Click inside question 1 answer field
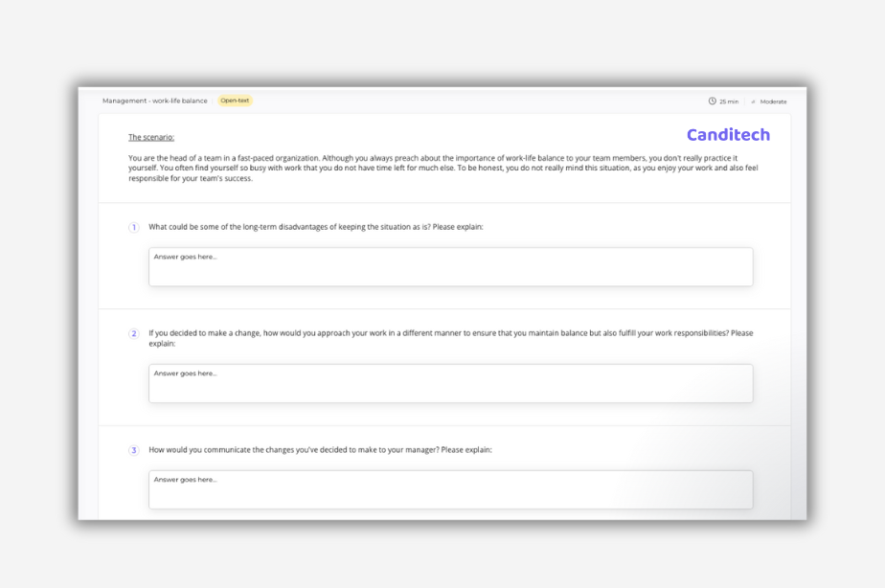Image resolution: width=885 pixels, height=588 pixels. click(x=450, y=266)
